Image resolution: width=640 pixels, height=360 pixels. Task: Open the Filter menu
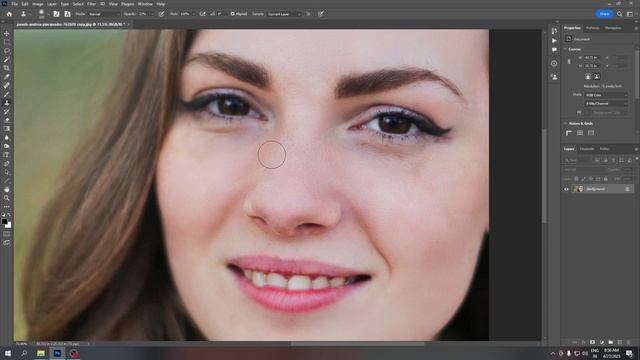[x=91, y=4]
